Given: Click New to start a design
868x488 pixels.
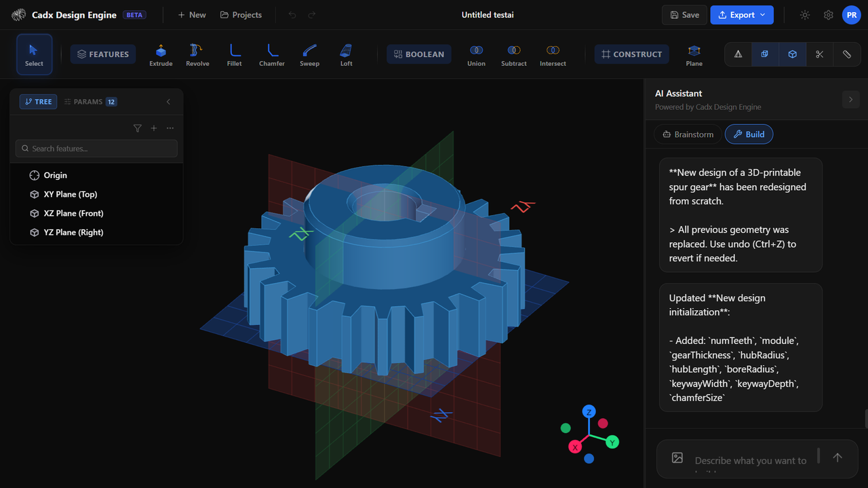Looking at the screenshot, I should tap(192, 15).
